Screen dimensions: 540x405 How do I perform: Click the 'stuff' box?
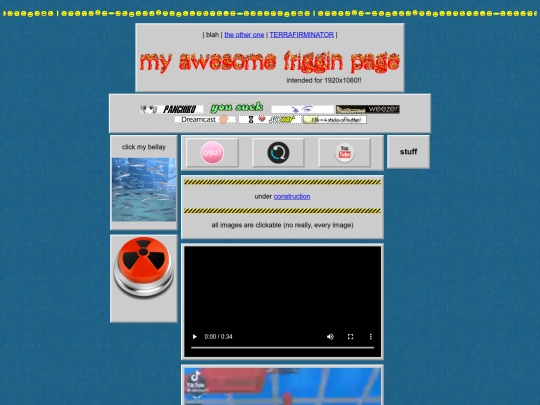click(x=408, y=152)
